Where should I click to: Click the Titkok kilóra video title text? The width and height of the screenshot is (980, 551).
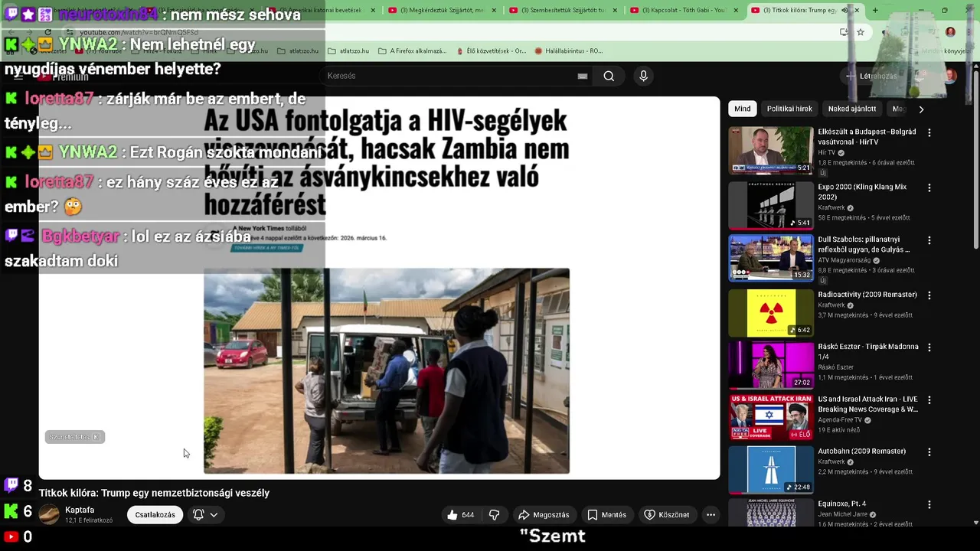coord(154,493)
